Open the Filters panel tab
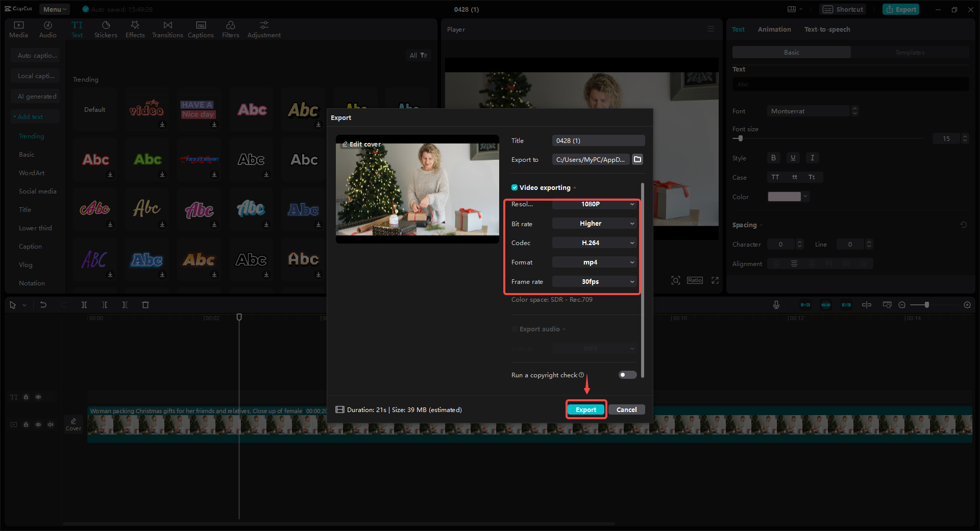980x531 pixels. (x=231, y=30)
